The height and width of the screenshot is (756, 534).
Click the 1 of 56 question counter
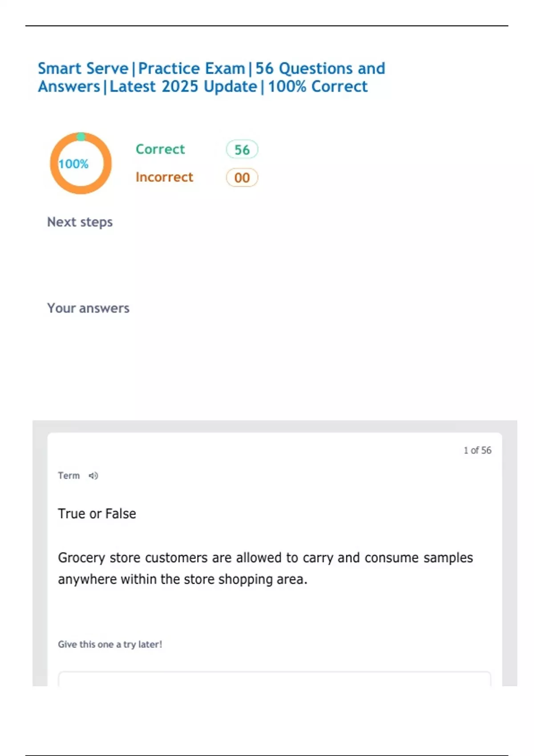point(477,450)
